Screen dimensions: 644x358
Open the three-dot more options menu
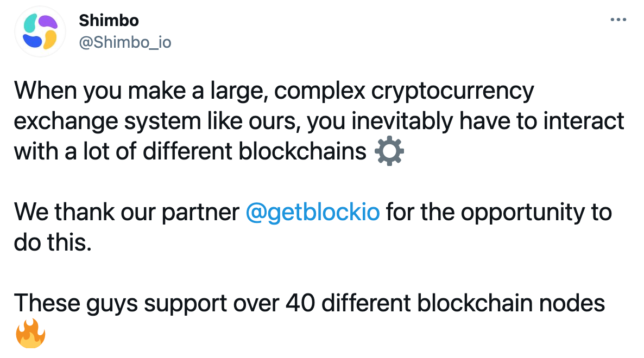pyautogui.click(x=618, y=20)
